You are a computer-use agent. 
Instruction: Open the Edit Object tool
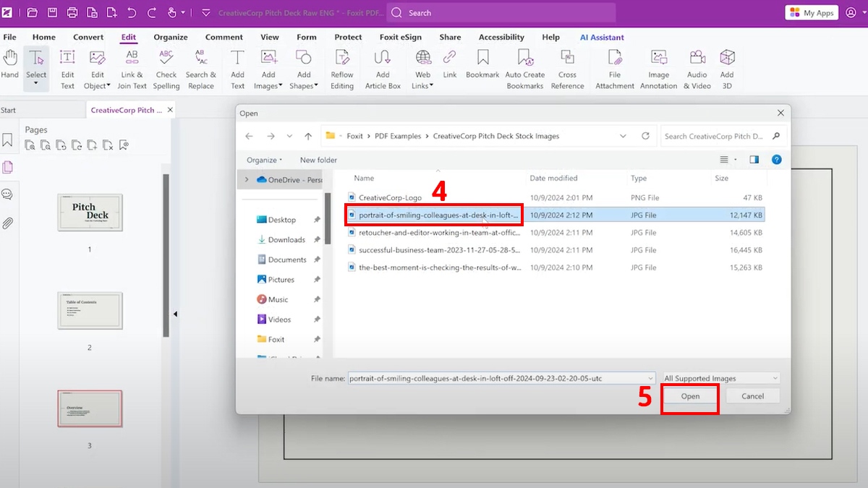97,70
